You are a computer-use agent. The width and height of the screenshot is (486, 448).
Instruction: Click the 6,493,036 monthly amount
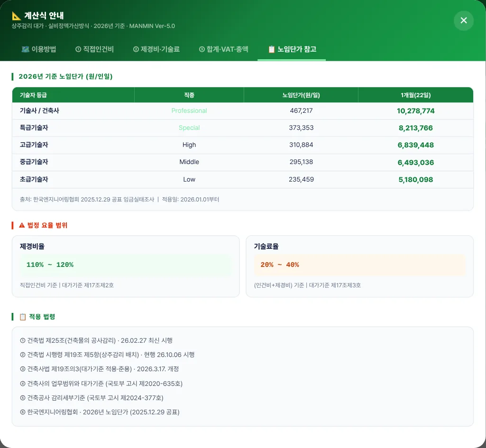416,162
